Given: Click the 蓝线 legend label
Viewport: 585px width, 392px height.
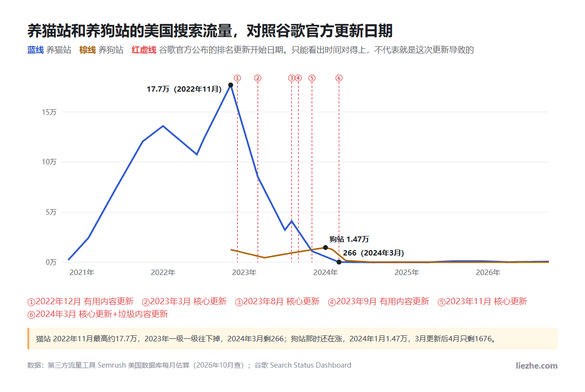Looking at the screenshot, I should tap(36, 50).
